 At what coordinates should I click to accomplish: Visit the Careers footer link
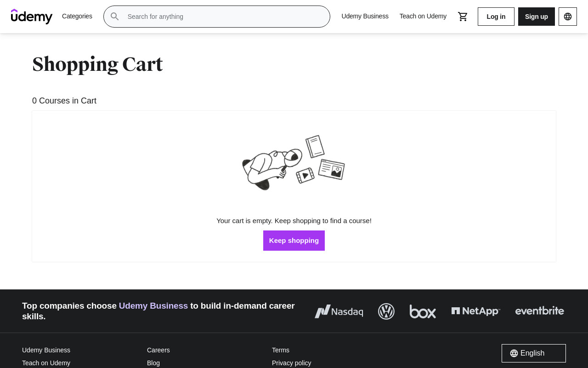[158, 350]
